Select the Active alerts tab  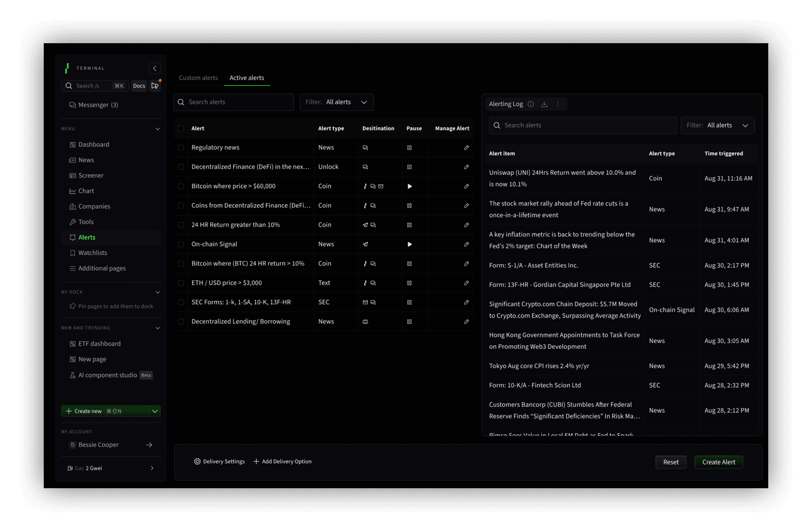coord(247,78)
